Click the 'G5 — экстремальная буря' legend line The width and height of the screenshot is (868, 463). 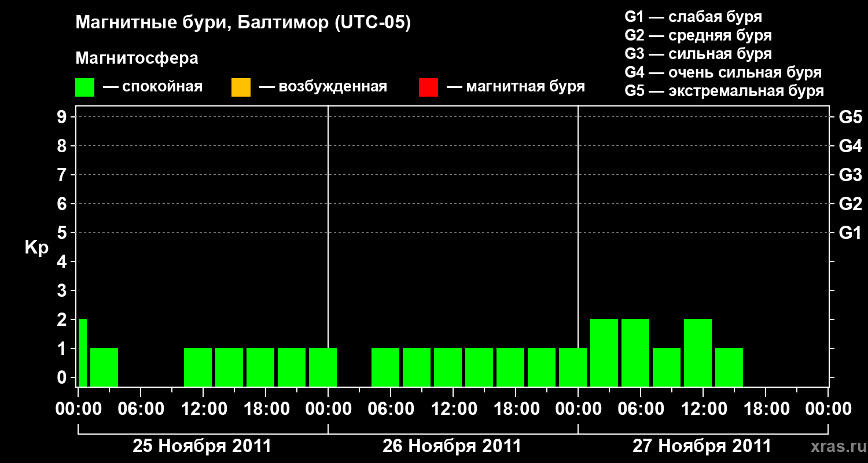[724, 91]
